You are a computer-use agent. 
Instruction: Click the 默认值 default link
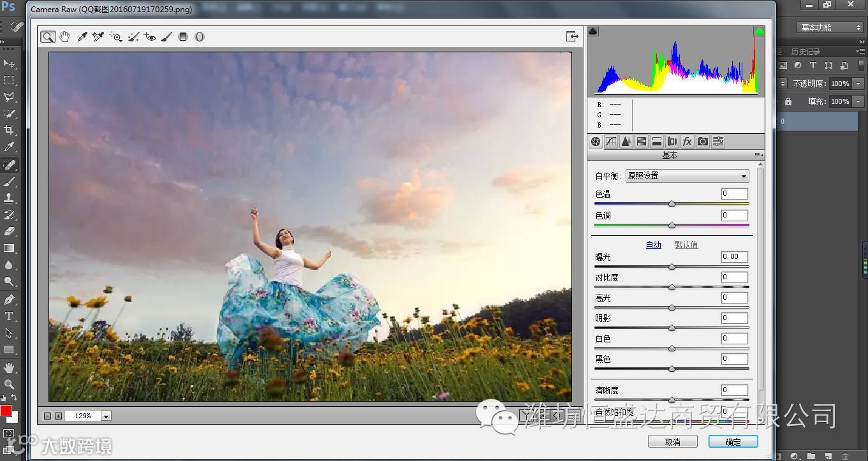686,245
